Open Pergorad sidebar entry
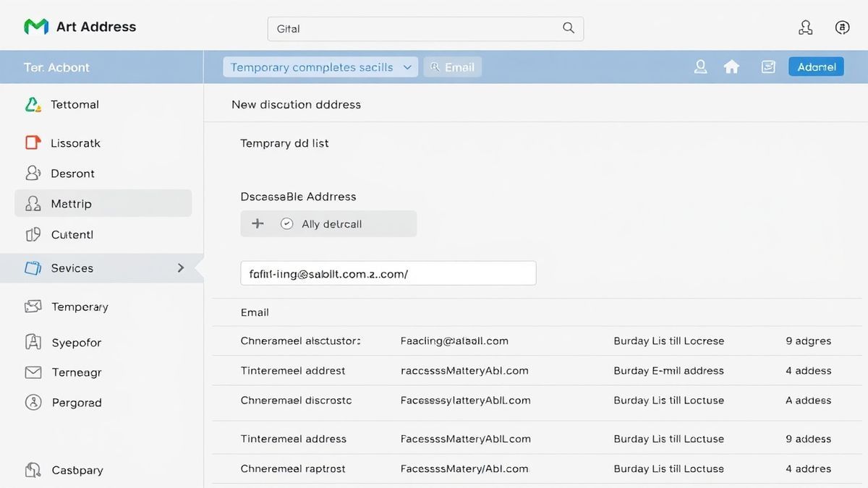This screenshot has height=488, width=868. coord(77,403)
